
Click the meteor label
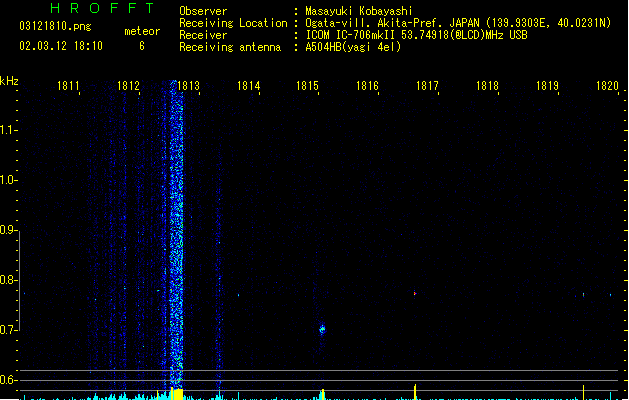pyautogui.click(x=142, y=31)
